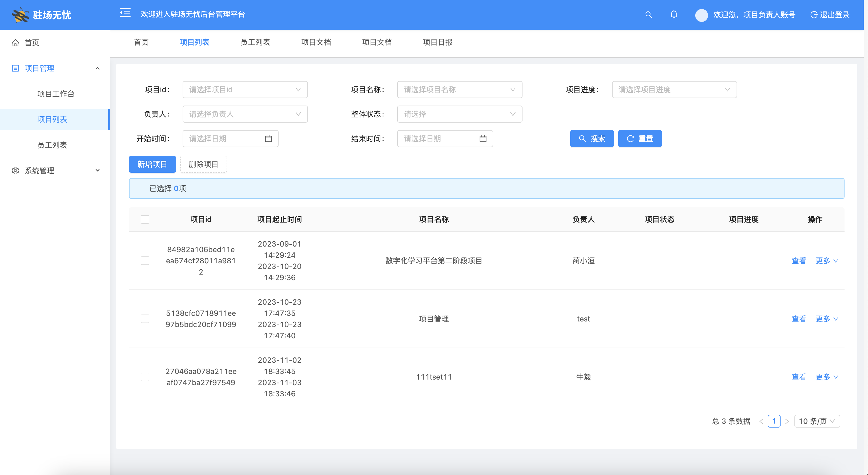Open search via magnifier icon in header
868x475 pixels.
point(649,14)
